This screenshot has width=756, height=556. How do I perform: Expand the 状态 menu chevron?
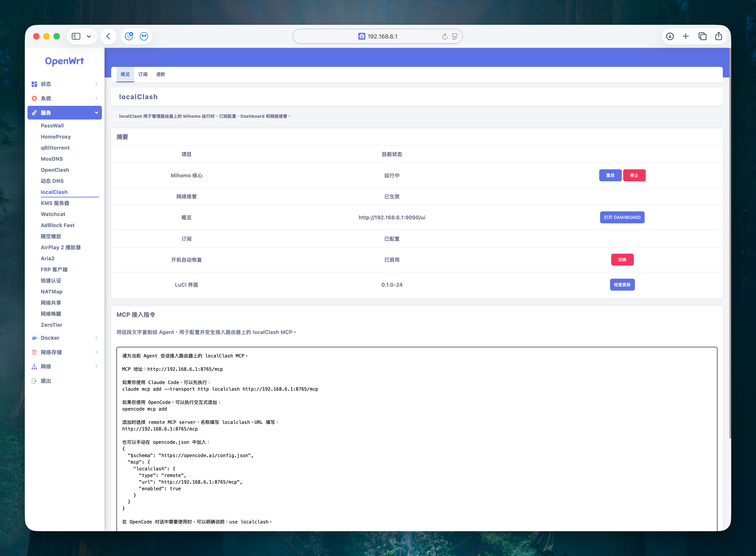click(x=96, y=84)
